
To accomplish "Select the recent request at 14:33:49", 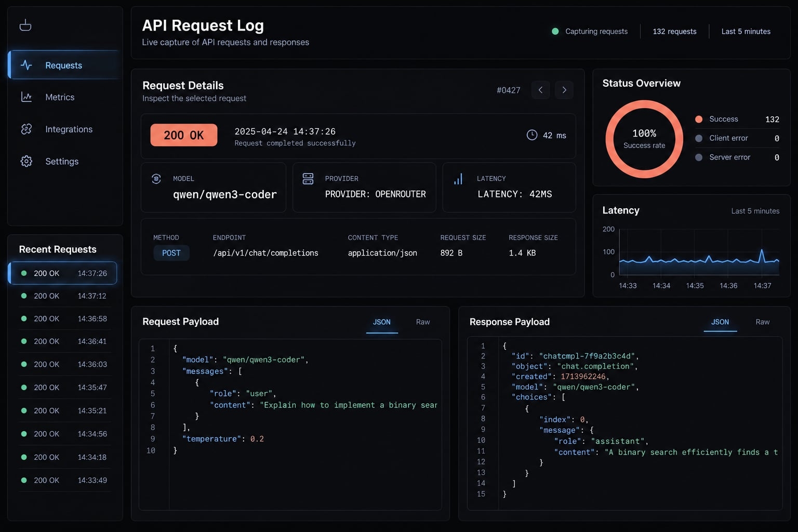I will [65, 481].
